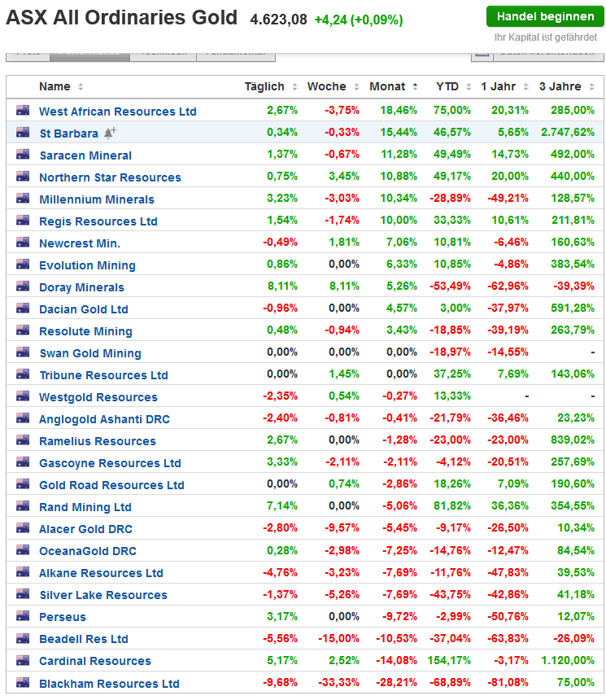This screenshot has width=606, height=700.
Task: Open Ramelius Resources link
Action: (98, 441)
